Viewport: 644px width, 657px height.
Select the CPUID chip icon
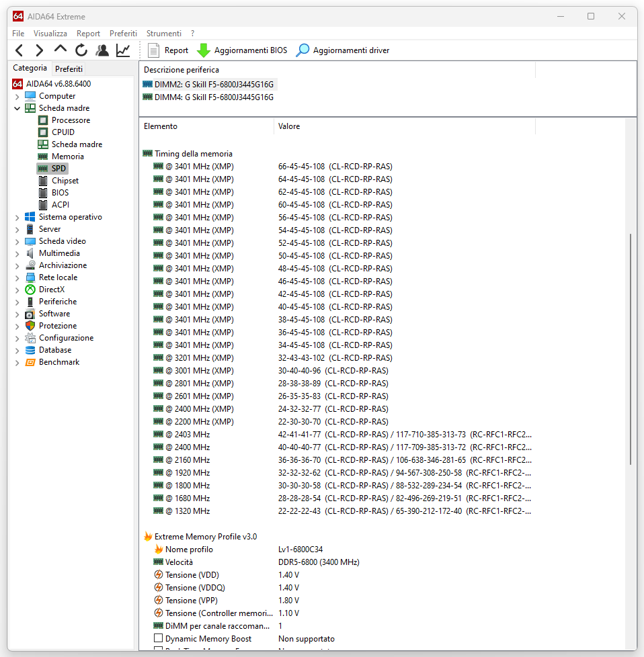pos(43,132)
